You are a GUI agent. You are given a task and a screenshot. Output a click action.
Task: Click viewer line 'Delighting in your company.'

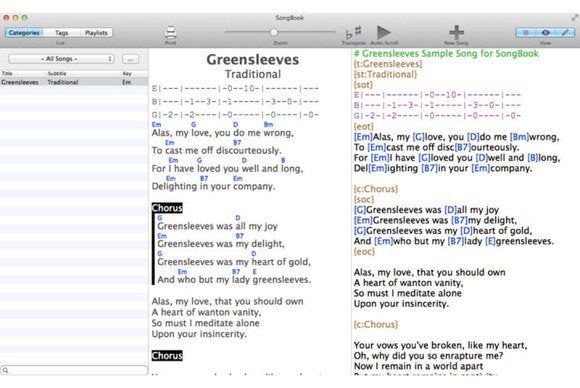tap(213, 186)
